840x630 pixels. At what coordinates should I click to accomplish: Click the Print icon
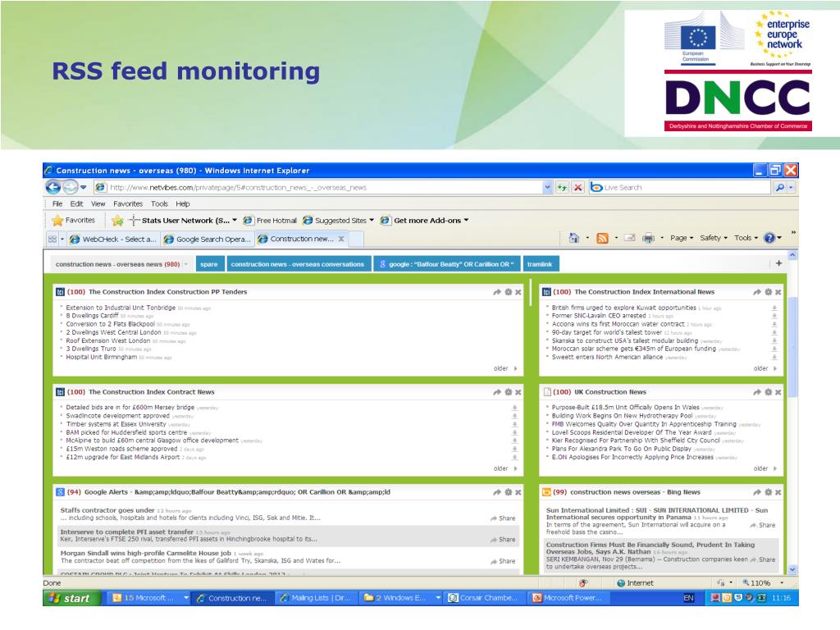click(648, 238)
